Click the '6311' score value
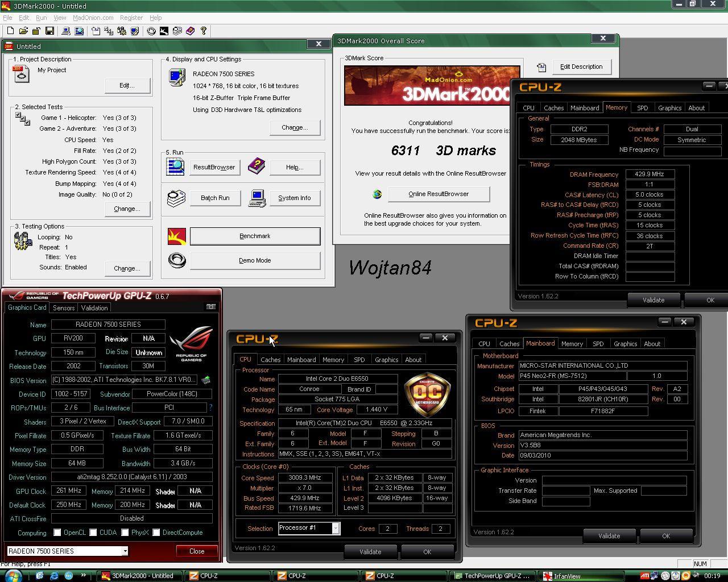 pyautogui.click(x=406, y=151)
